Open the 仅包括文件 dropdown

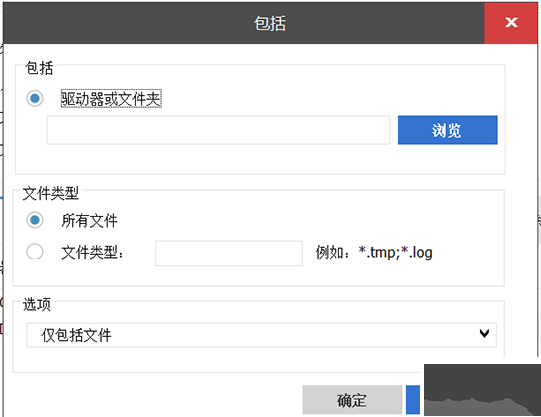pyautogui.click(x=261, y=335)
